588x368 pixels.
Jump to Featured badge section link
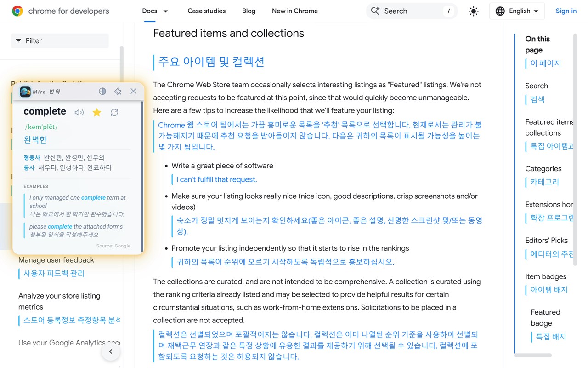[x=545, y=317]
